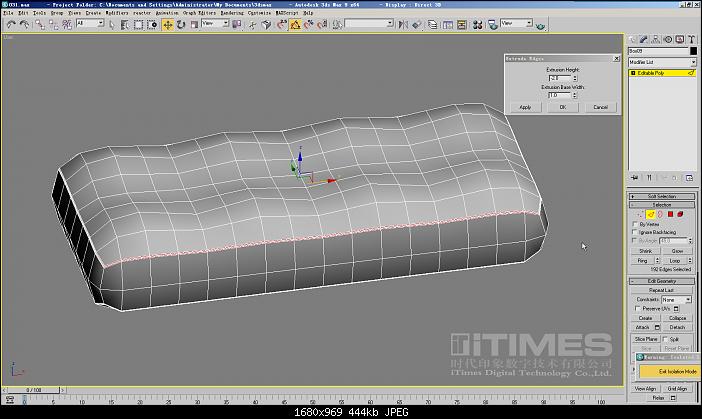Image resolution: width=702 pixels, height=419 pixels.
Task: Toggle Window/Crossing selection mode icon
Action: (x=152, y=25)
